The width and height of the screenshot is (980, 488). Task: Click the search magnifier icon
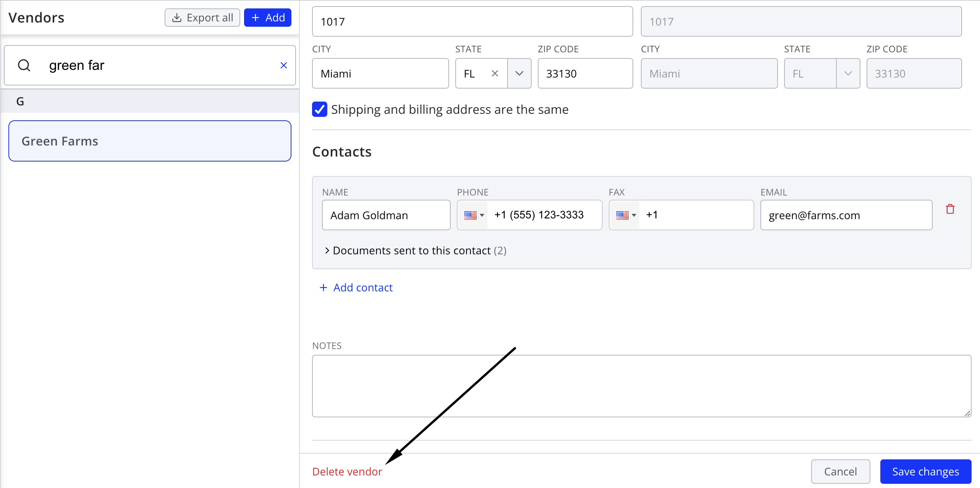coord(24,65)
